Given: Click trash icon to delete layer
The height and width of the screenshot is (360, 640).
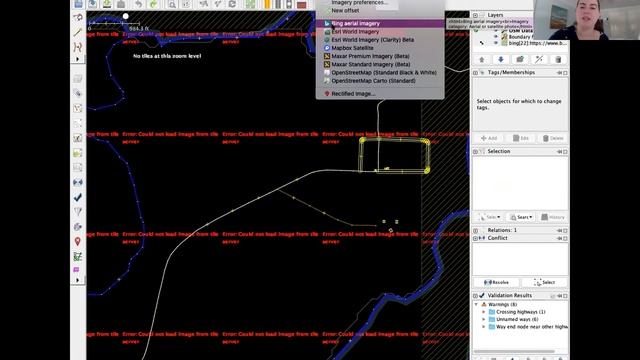Looking at the screenshot, I should pyautogui.click(x=558, y=60).
